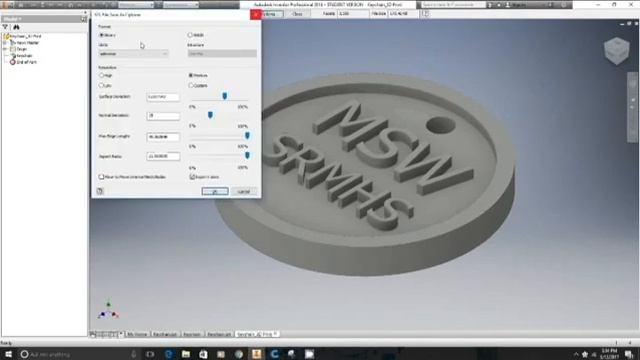The image size is (640, 360).
Task: Expand the View: Master tree node
Action: point(5,42)
